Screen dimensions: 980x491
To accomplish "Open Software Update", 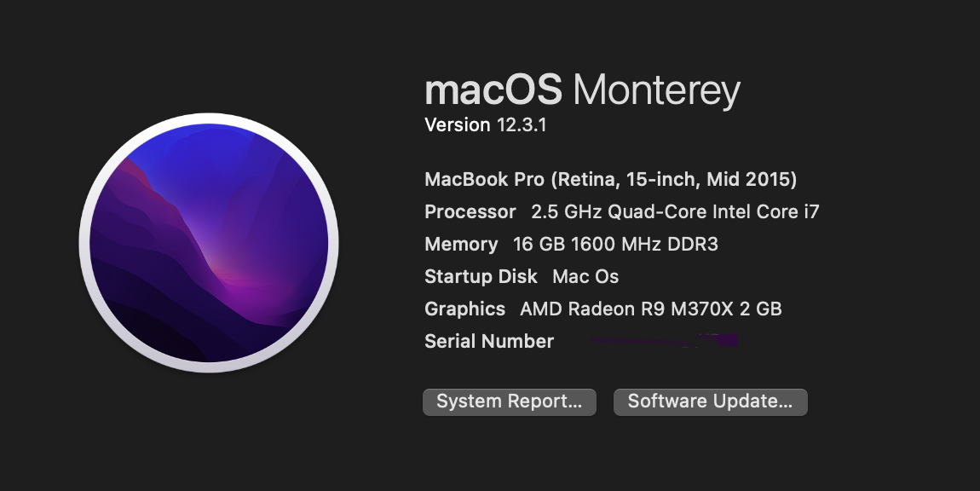I will tap(710, 401).
